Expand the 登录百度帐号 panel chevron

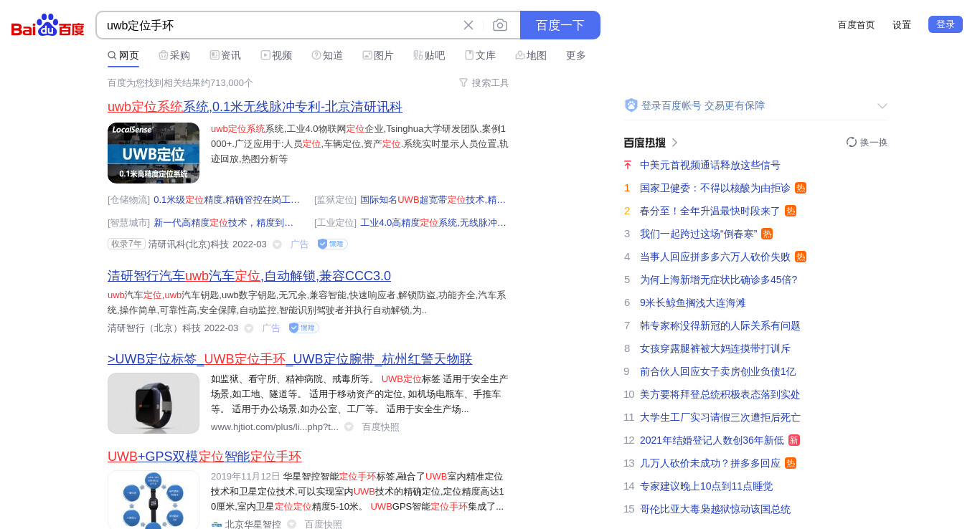[882, 105]
